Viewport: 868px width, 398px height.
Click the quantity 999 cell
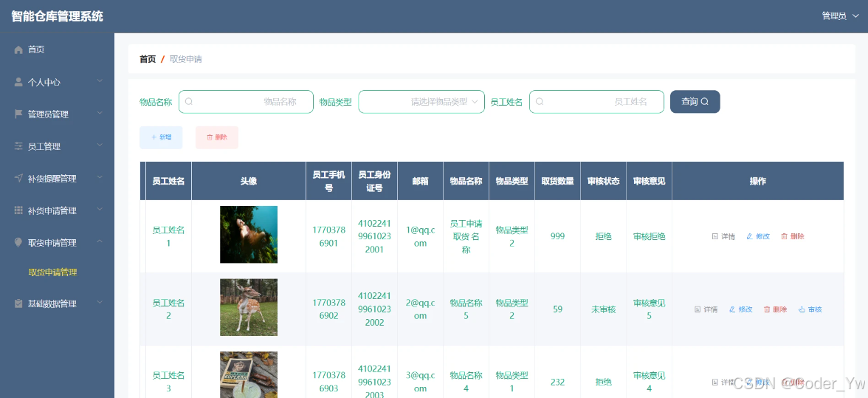[x=557, y=236]
